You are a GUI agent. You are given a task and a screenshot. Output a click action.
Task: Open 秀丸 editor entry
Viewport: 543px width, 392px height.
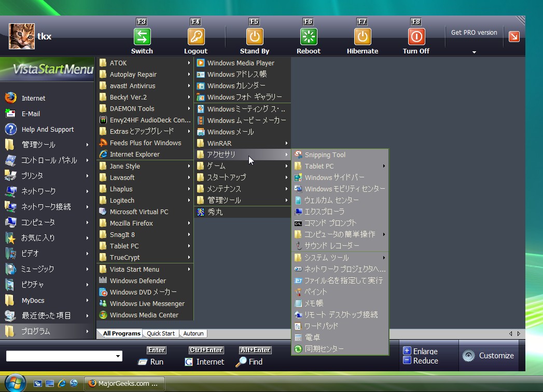pyautogui.click(x=242, y=212)
